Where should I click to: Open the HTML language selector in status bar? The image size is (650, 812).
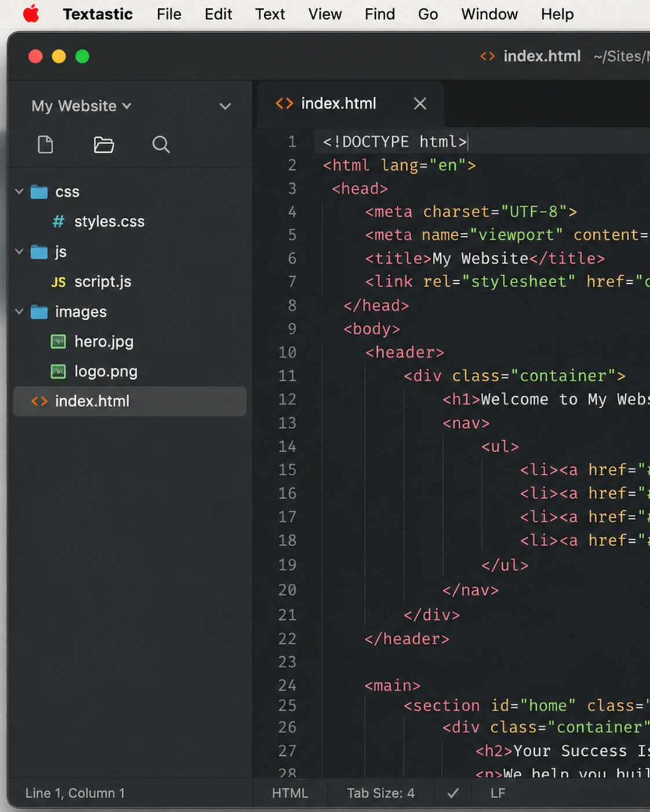tap(290, 793)
